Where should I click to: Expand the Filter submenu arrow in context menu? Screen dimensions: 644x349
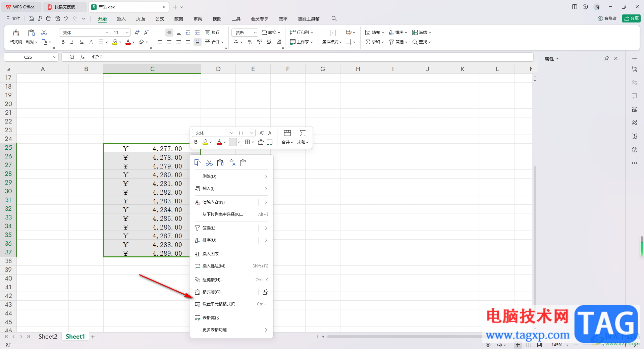[266, 228]
